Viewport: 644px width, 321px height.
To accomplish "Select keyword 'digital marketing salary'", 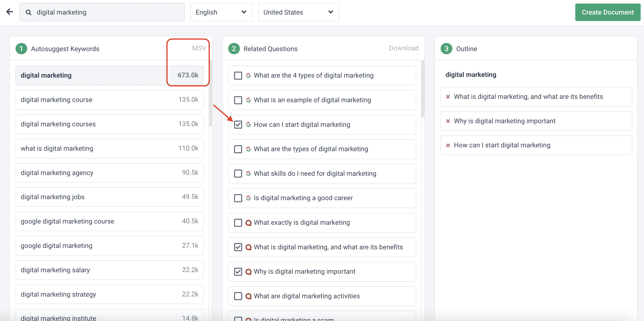I will [x=110, y=270].
